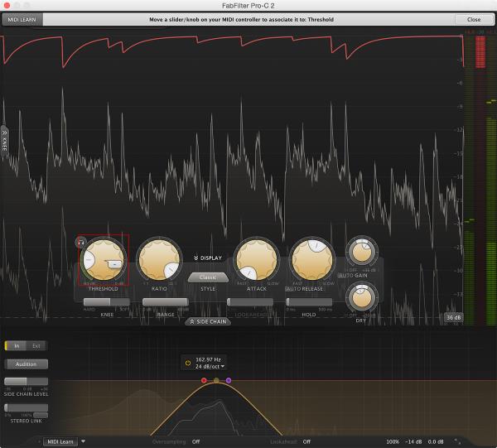
Task: Open the MIDI Learn dropdown arrow menu
Action: [84, 441]
